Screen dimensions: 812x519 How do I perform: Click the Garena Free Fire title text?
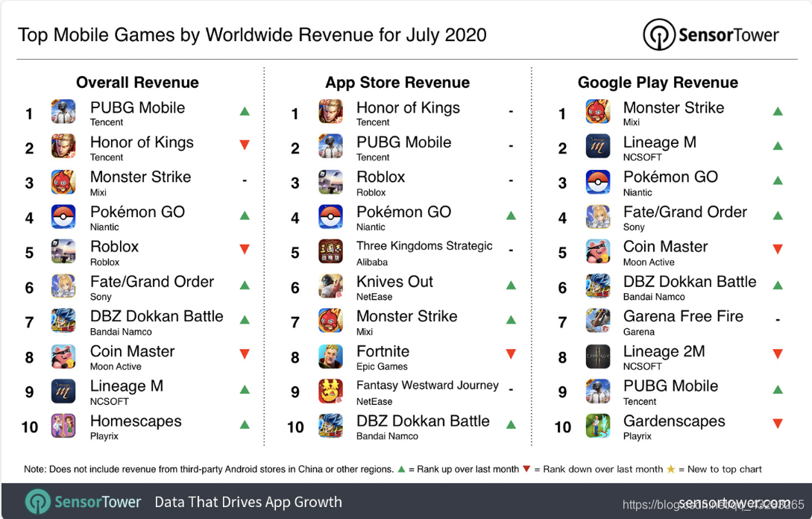(x=683, y=316)
